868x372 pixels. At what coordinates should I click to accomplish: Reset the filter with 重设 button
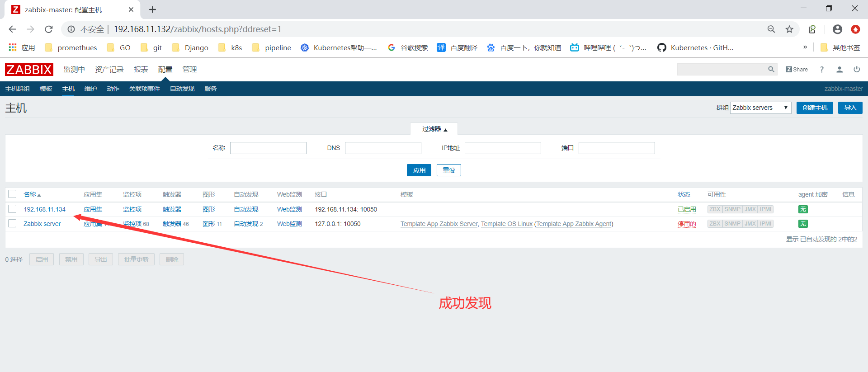pyautogui.click(x=449, y=170)
